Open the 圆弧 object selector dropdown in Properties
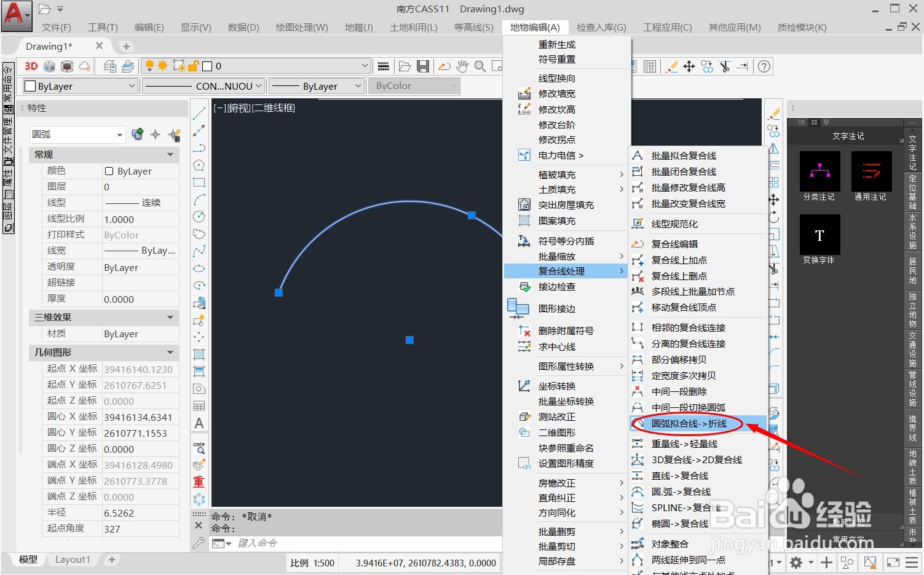Viewport: 924px width, 575px height. [120, 134]
